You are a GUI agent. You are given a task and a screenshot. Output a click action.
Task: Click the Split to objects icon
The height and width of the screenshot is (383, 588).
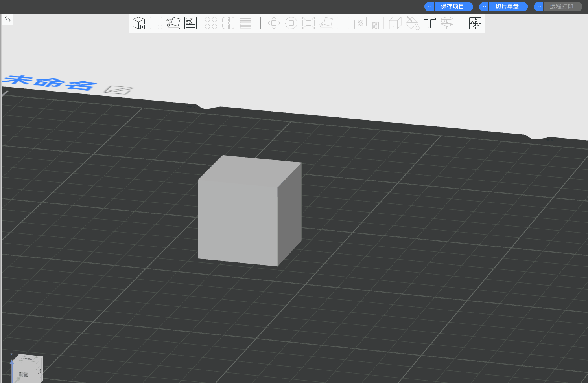pos(211,23)
